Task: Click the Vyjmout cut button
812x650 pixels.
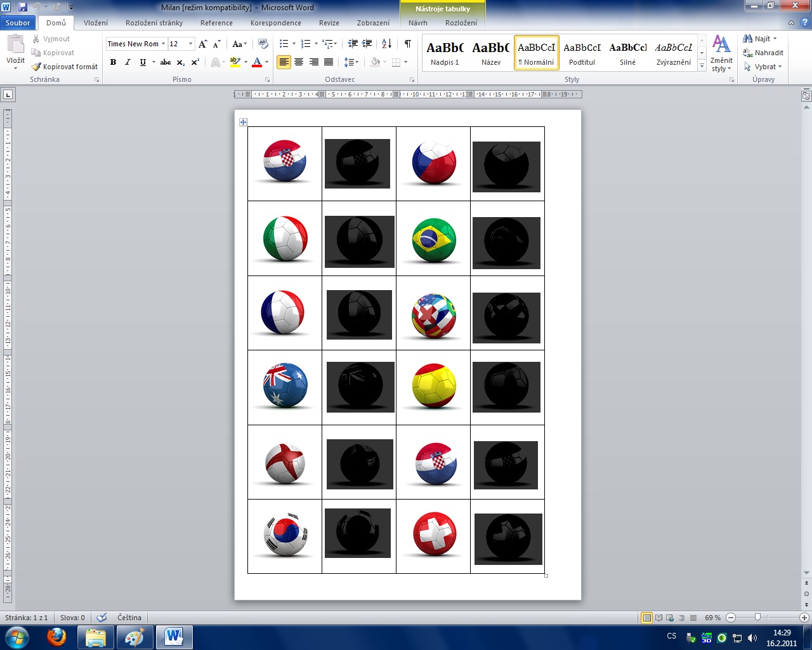Action: (51, 39)
